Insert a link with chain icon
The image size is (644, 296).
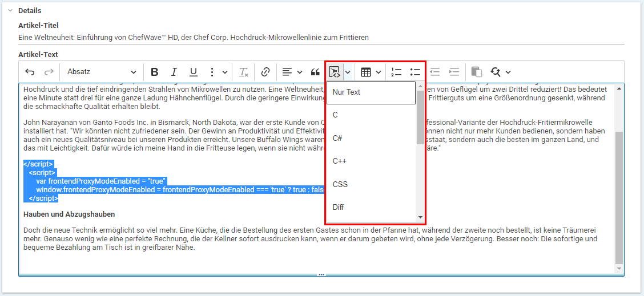coord(265,72)
